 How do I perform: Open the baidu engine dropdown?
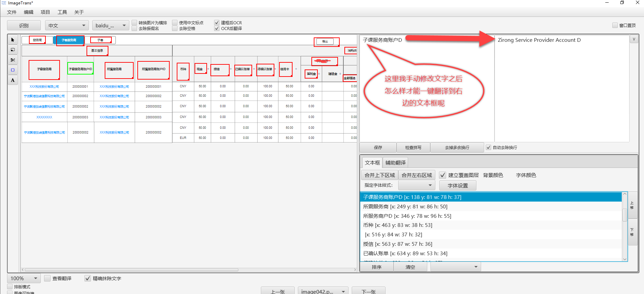coord(111,25)
